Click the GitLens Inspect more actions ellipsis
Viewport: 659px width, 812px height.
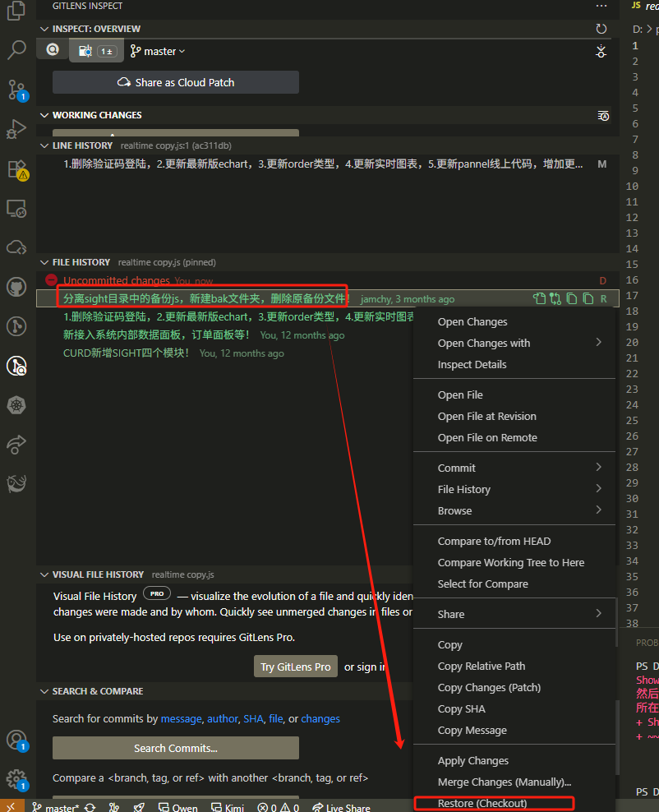[x=601, y=6]
